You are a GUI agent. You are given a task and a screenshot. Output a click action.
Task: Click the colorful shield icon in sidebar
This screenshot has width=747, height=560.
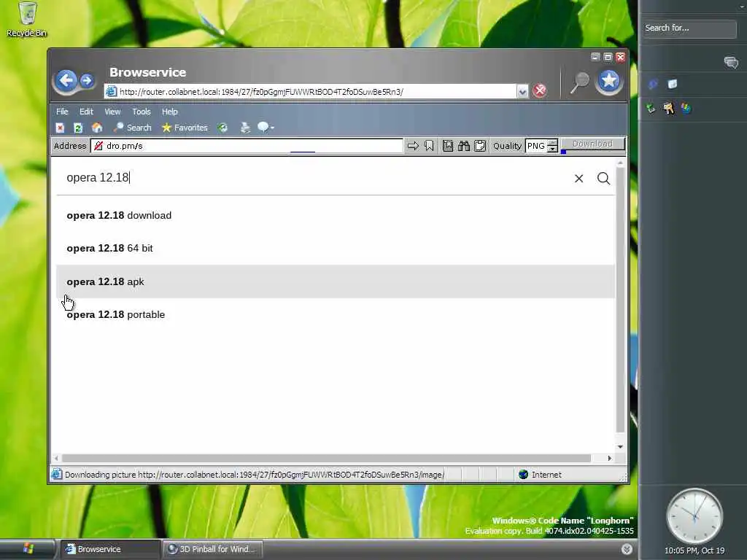tap(686, 109)
